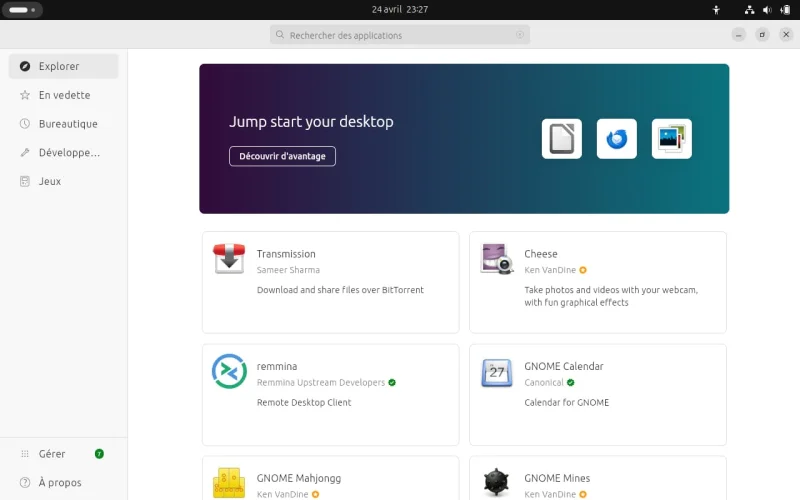Switch to the En vedette section

click(x=63, y=95)
